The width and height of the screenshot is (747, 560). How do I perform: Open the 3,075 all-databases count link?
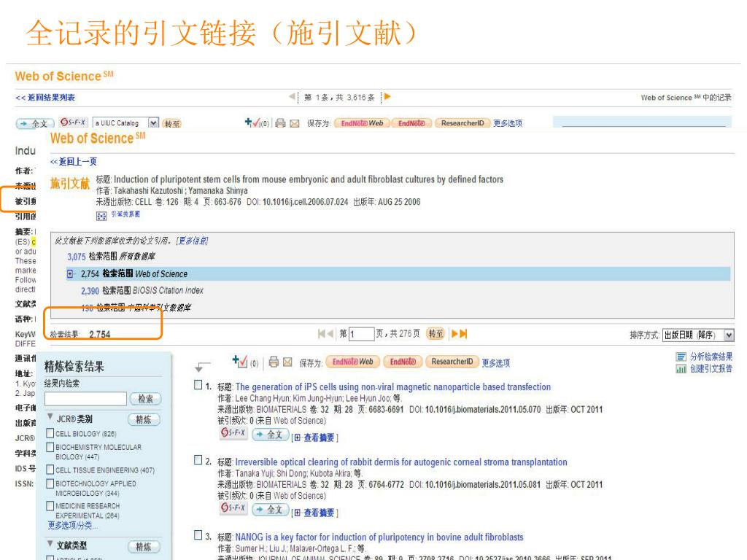76,257
